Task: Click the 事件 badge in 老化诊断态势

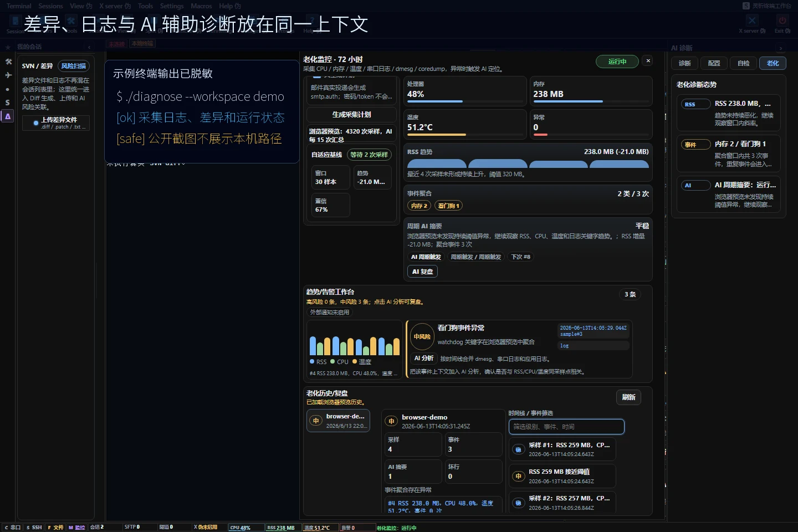Action: 695,145
